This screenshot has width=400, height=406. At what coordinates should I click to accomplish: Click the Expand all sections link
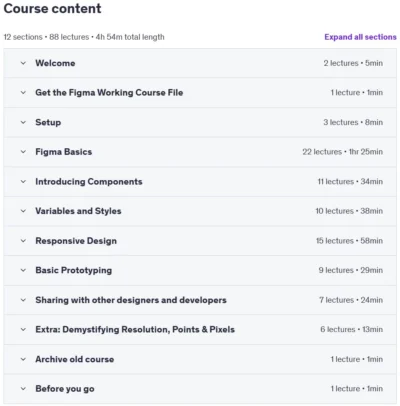(360, 37)
